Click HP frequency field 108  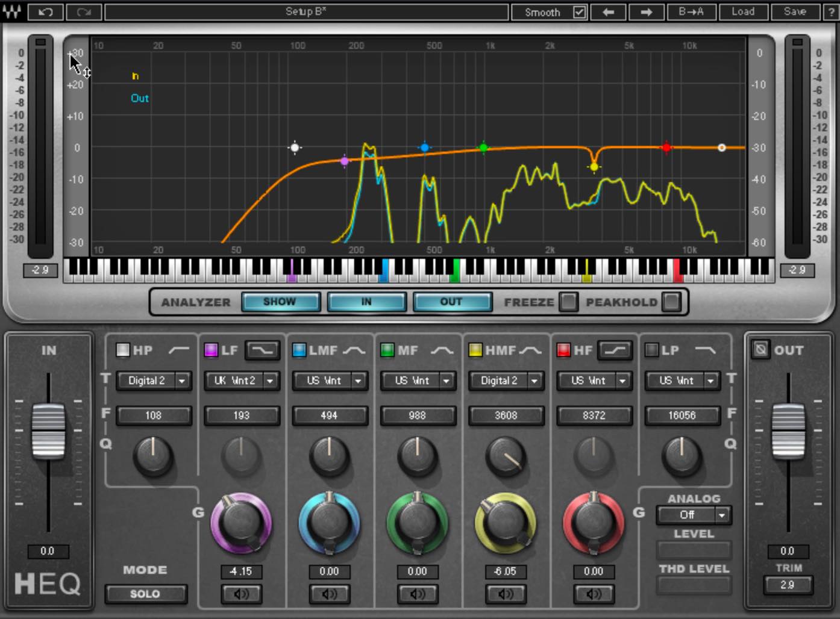click(x=154, y=415)
